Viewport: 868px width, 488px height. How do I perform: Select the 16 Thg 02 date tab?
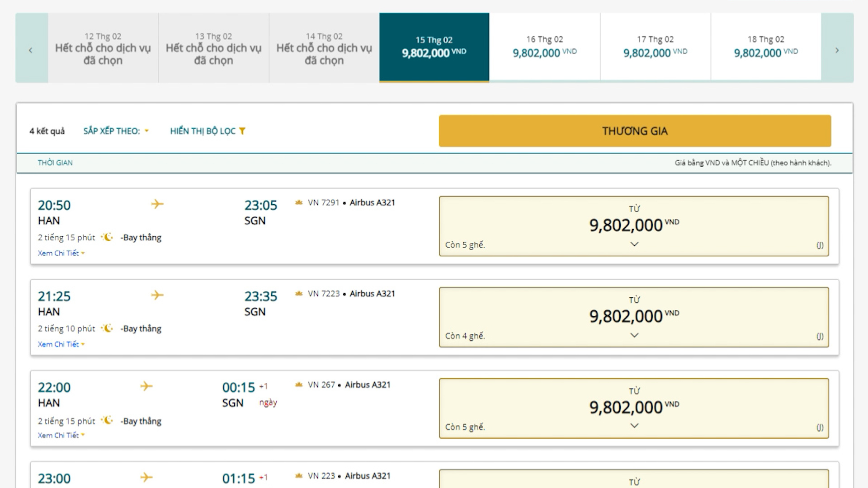coord(545,47)
